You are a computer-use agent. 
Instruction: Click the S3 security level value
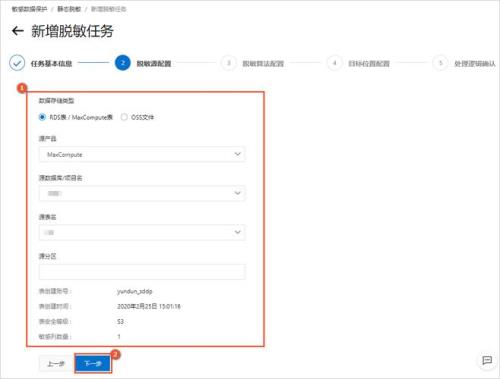click(x=120, y=321)
